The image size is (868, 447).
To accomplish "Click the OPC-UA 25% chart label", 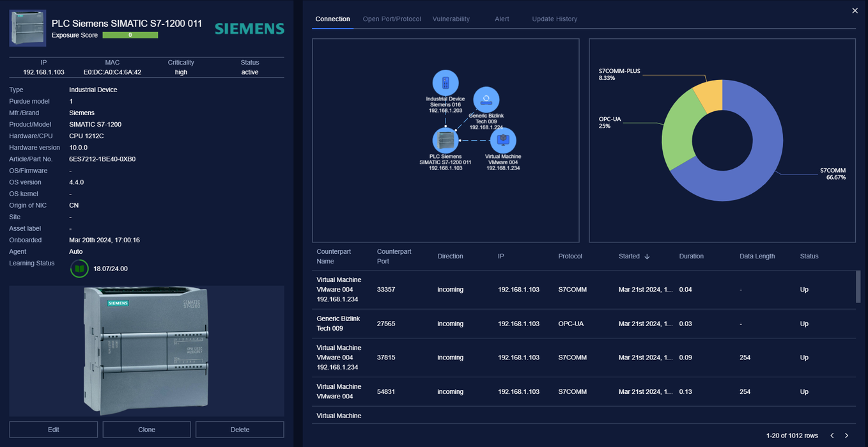I will coord(610,123).
